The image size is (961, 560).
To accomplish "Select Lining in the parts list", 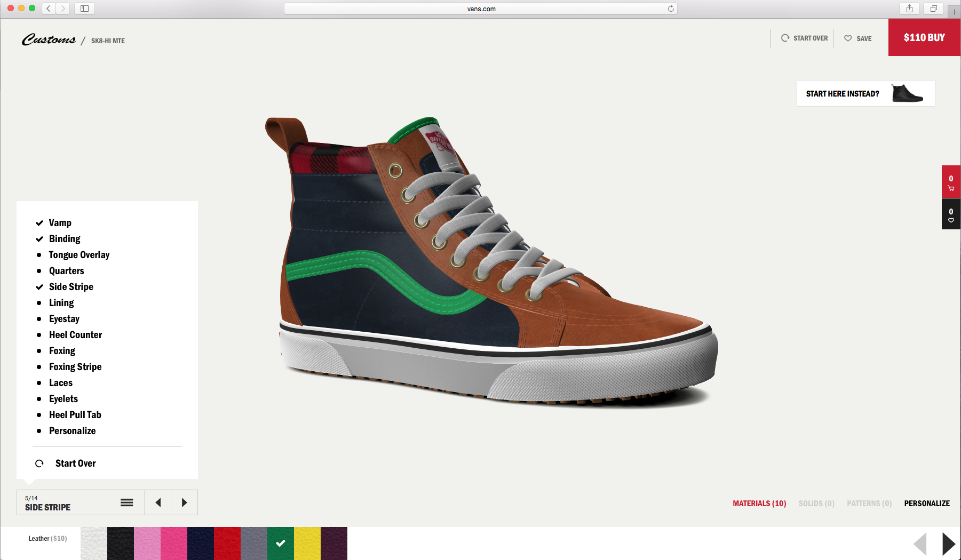I will (x=61, y=303).
